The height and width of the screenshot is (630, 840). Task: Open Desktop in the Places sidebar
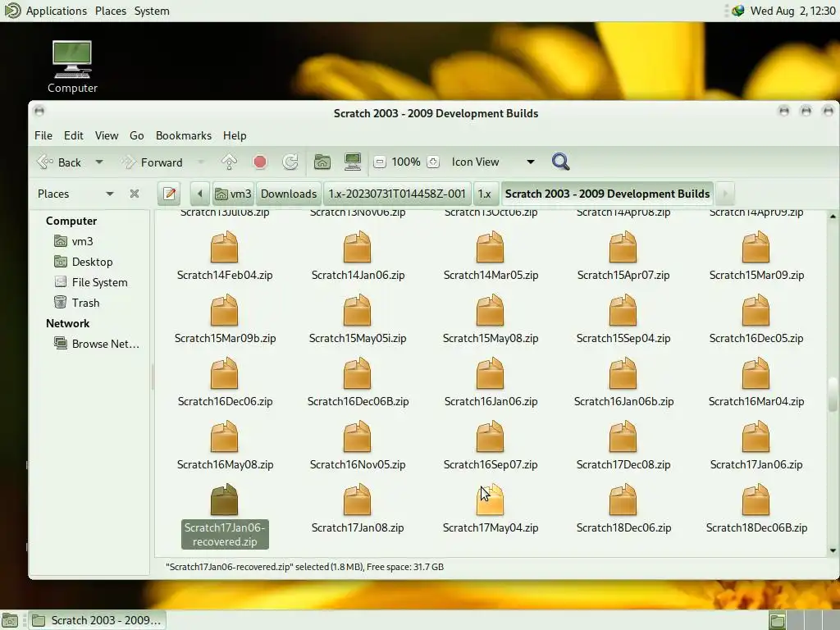click(92, 262)
